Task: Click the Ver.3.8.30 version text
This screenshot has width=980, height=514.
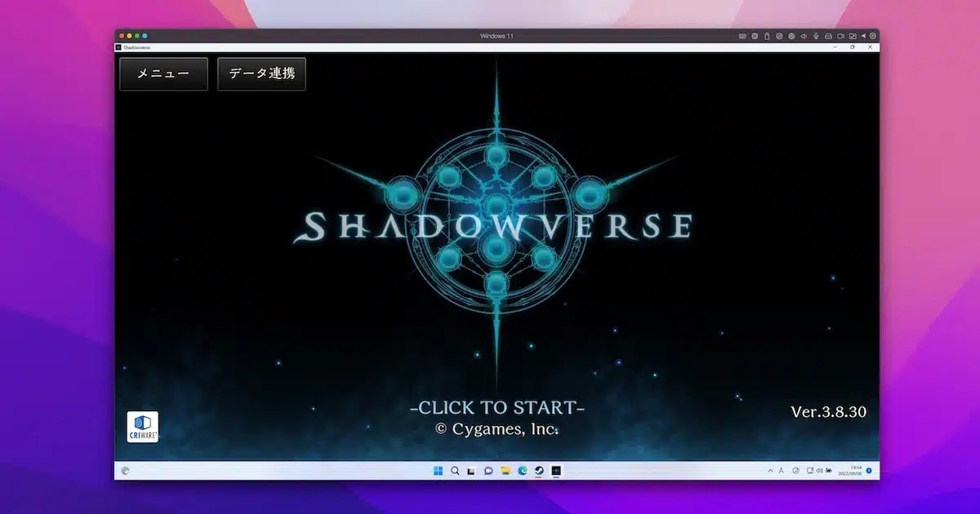Action: (x=828, y=411)
